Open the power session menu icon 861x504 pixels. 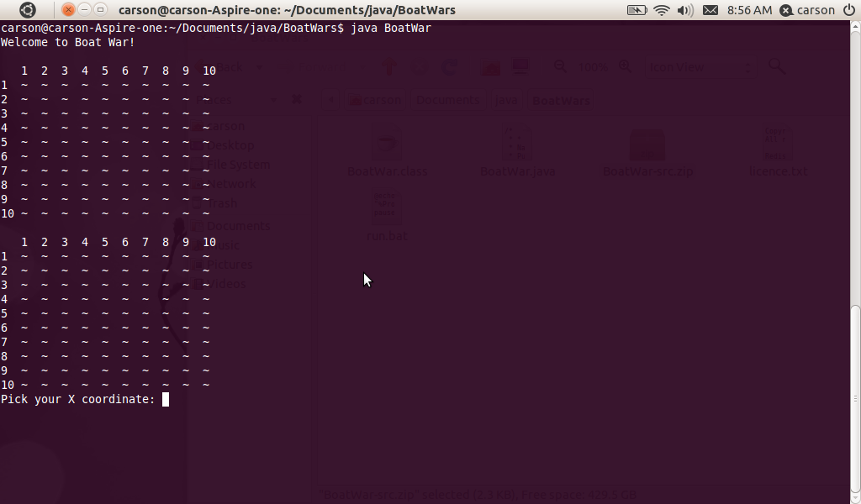coord(849,10)
